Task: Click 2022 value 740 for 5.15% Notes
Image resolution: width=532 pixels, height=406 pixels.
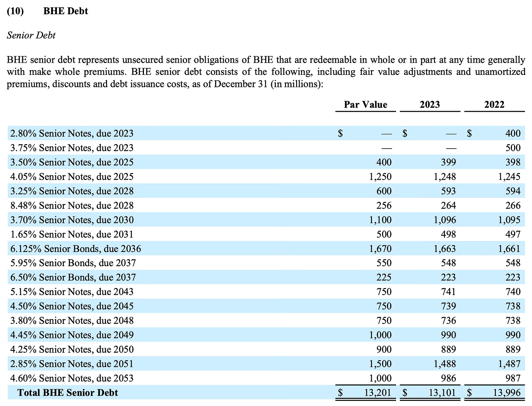Action: pyautogui.click(x=513, y=292)
